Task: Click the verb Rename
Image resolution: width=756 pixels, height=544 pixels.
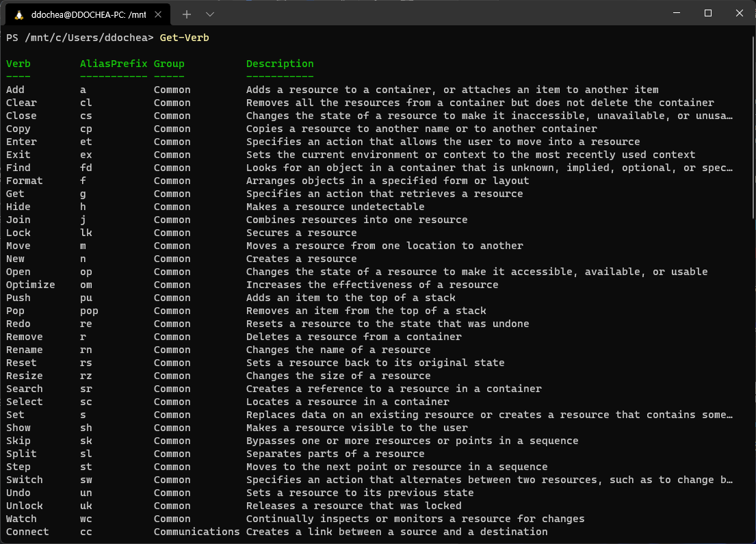Action: pos(24,350)
